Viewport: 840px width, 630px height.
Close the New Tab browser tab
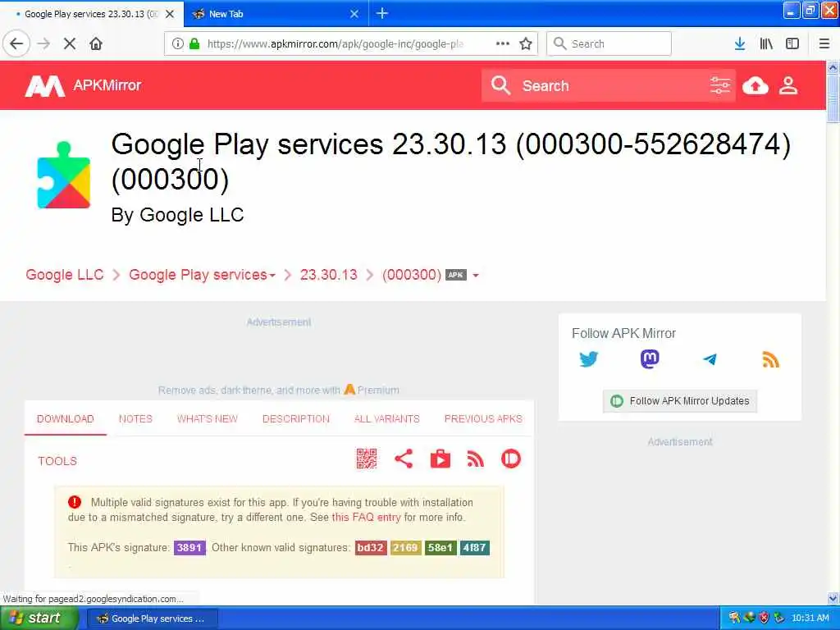(x=354, y=14)
